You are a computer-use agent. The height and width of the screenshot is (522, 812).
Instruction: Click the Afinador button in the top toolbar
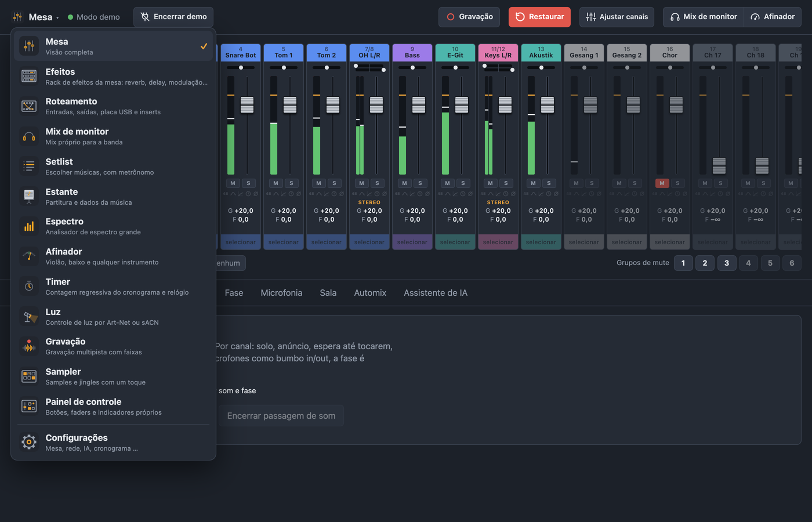click(x=772, y=17)
